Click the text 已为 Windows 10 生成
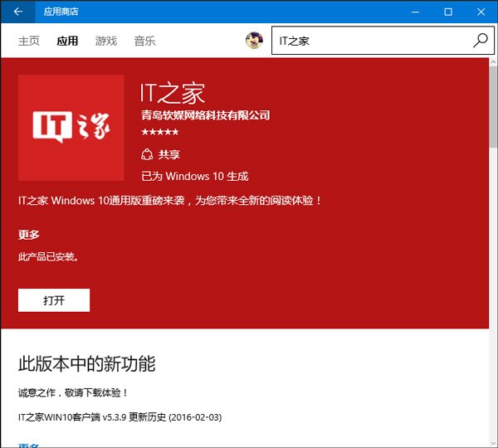 [195, 176]
